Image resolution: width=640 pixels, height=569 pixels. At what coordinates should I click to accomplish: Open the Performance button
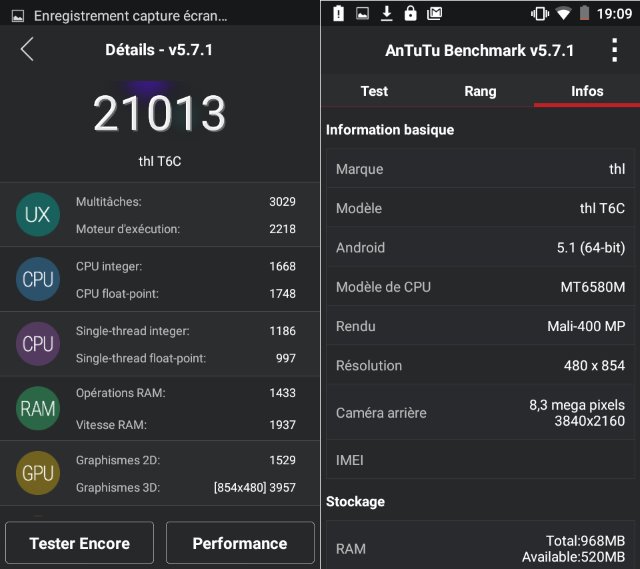point(240,543)
